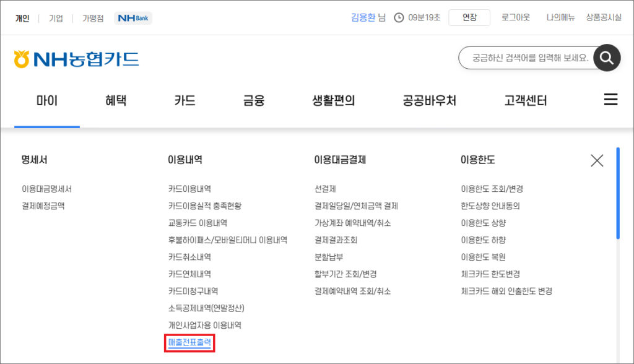Open 분할납부
Screen dimensions: 634x364
pyautogui.click(x=329, y=257)
